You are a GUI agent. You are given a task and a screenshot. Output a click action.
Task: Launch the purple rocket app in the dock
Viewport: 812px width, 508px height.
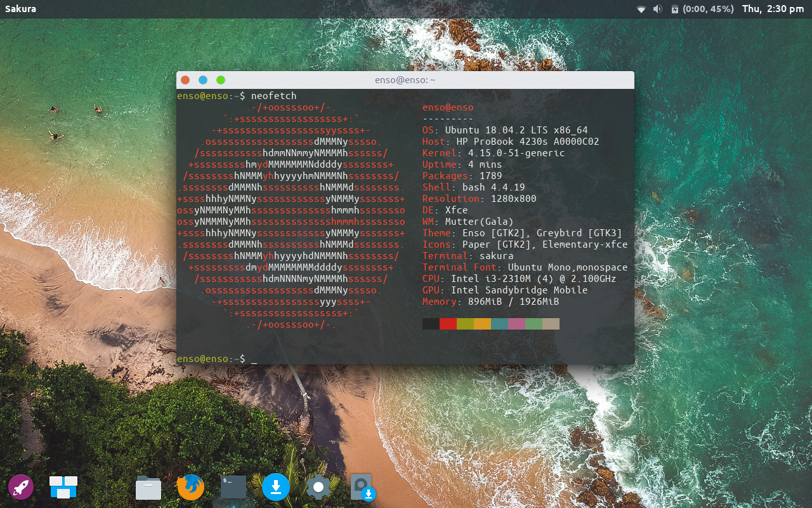point(21,486)
